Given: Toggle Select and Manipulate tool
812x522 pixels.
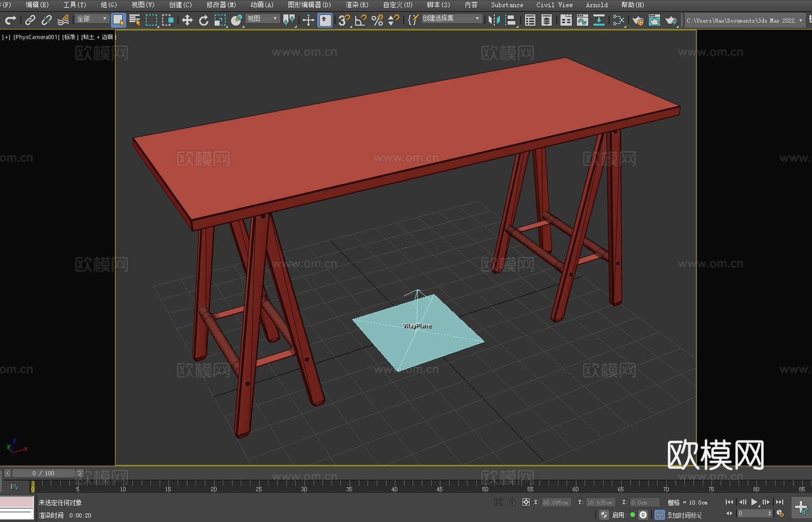Looking at the screenshot, I should click(x=308, y=20).
